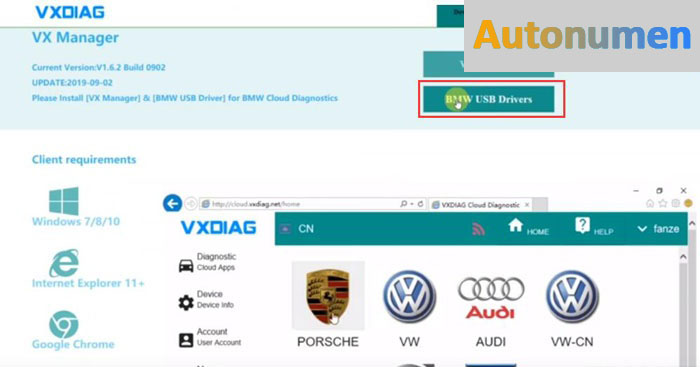Click the VXDIAG logo at top left

(70, 12)
